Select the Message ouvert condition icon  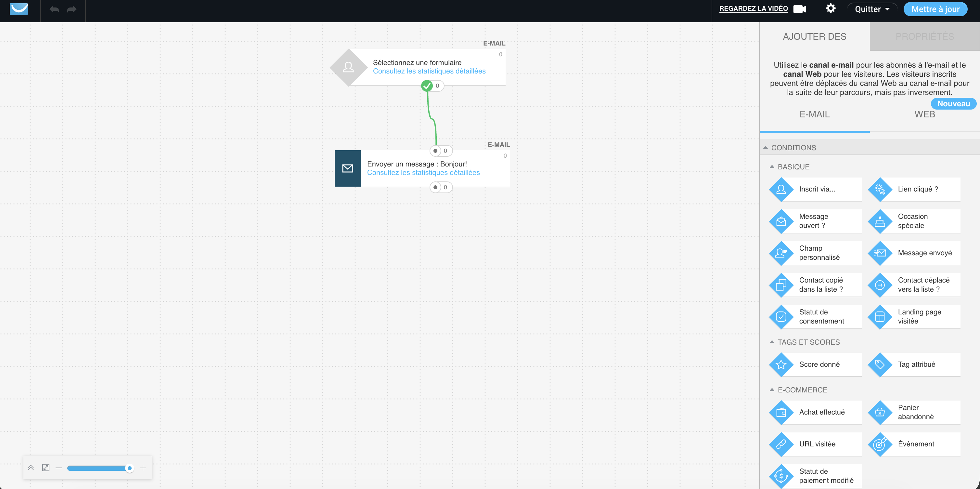[781, 221]
